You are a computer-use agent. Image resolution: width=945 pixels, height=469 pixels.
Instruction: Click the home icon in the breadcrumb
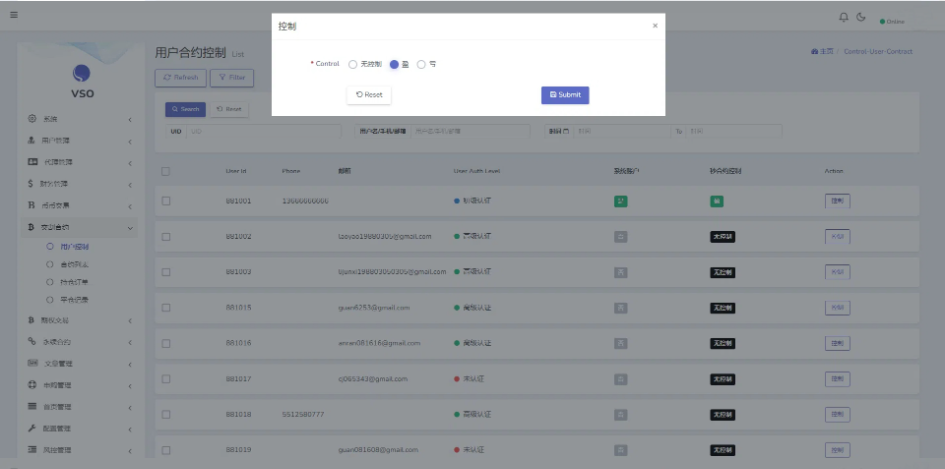pyautogui.click(x=815, y=52)
